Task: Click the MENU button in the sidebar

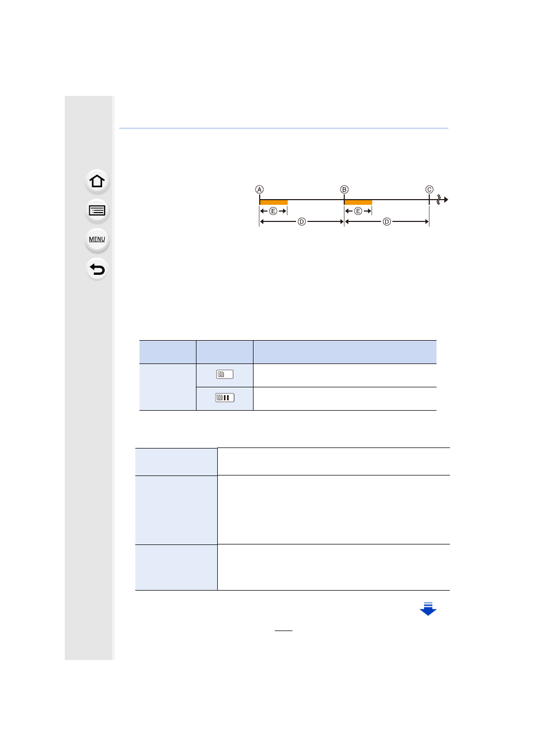Action: click(97, 240)
